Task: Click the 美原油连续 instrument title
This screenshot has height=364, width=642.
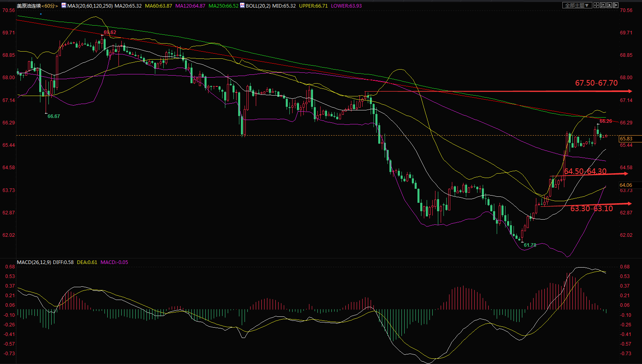Action: pos(29,6)
